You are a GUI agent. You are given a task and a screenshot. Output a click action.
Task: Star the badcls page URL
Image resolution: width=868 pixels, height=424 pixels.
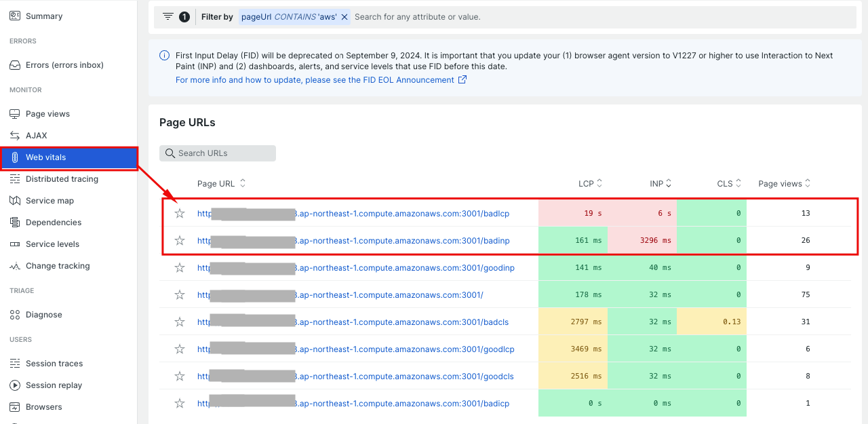click(x=180, y=322)
